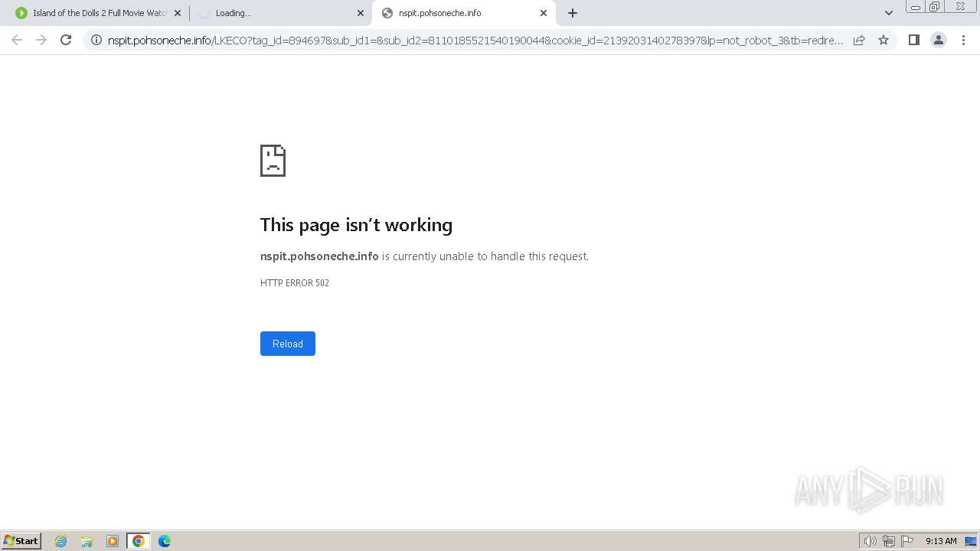This screenshot has height=551, width=980.
Task: Close the Island of the Dolls tab
Action: [x=178, y=13]
